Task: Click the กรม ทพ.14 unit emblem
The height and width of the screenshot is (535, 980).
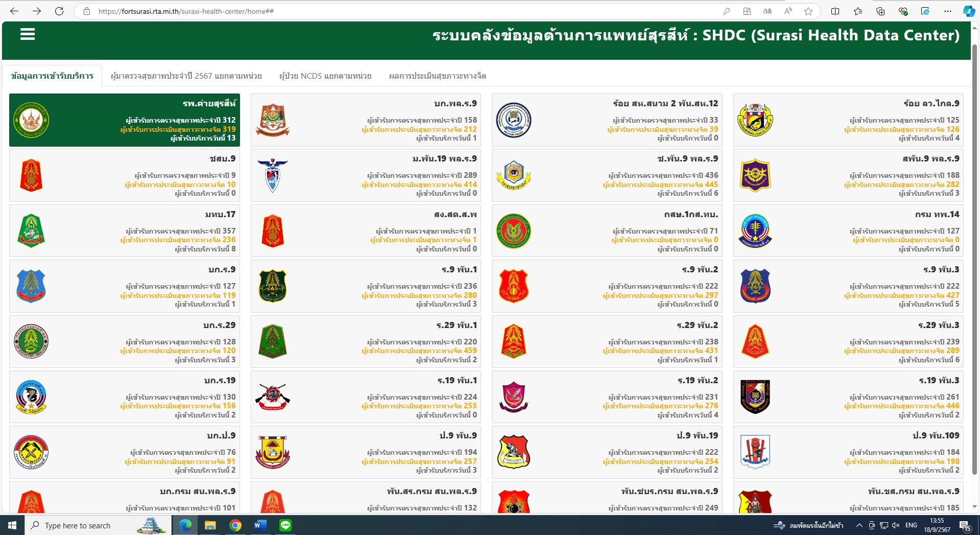Action: click(755, 231)
